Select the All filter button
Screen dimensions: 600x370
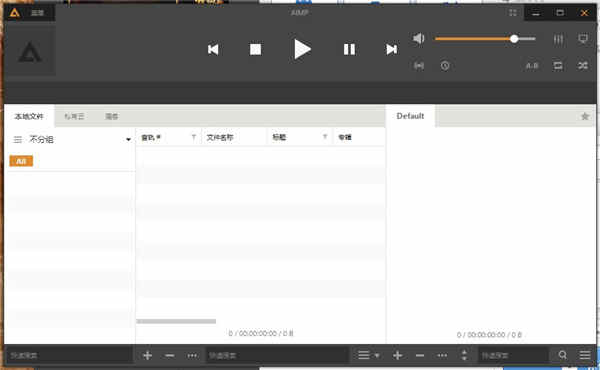[x=21, y=161]
